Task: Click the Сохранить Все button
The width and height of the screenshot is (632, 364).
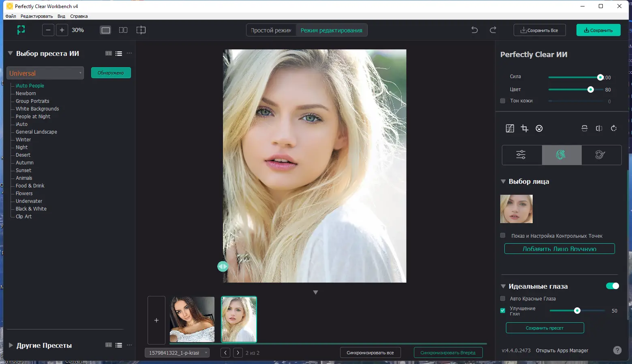Action: [540, 30]
